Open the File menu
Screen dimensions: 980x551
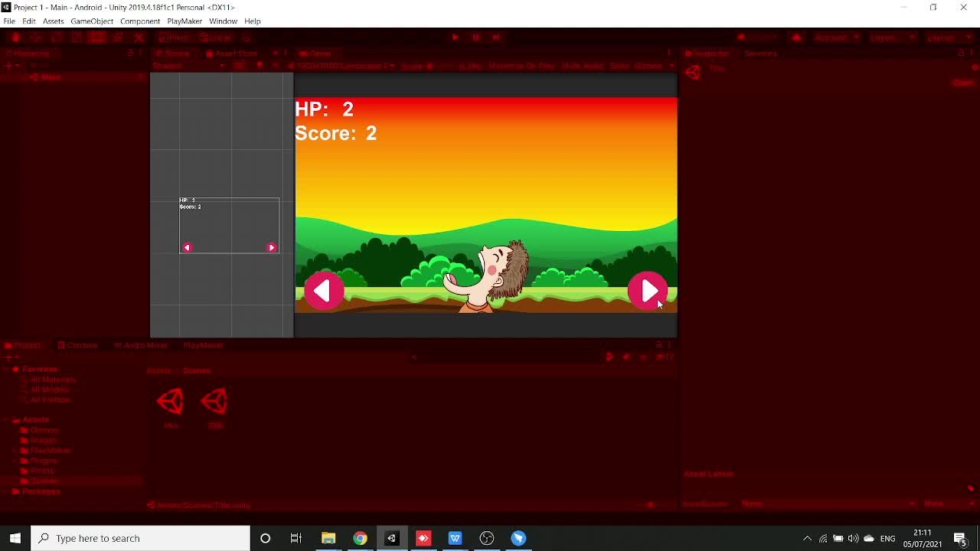[9, 21]
